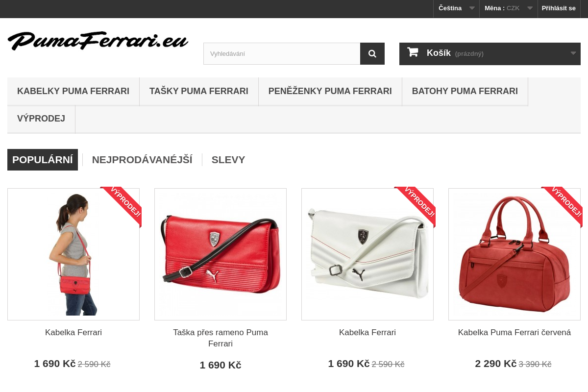Go to the Výprodej menu item
Screen dimensions: 588x392
pyautogui.click(x=41, y=119)
